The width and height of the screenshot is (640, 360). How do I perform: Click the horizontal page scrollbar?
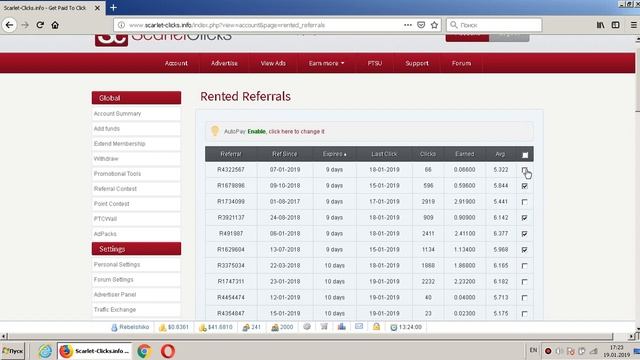pos(310,336)
